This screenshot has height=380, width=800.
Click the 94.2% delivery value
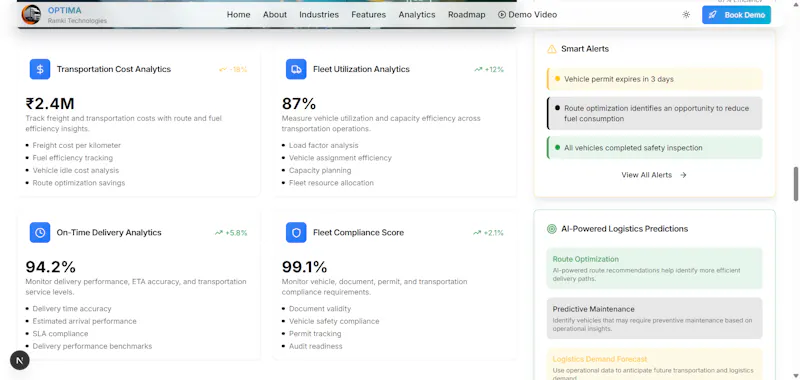(51, 267)
